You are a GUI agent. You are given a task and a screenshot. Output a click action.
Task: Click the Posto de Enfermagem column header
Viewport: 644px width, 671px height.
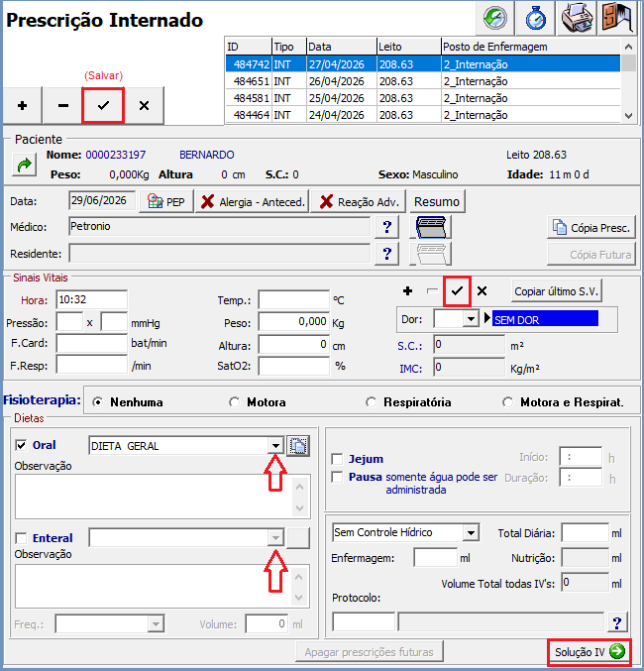coord(531,47)
